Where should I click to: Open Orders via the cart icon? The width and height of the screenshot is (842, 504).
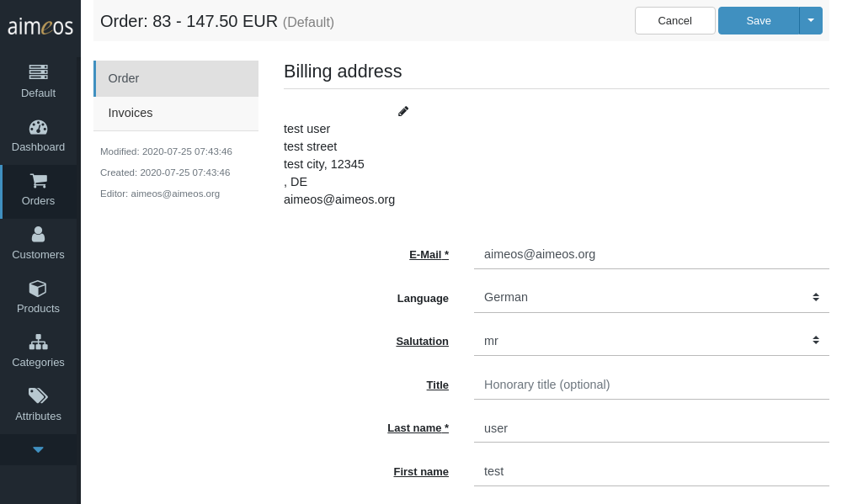click(38, 181)
